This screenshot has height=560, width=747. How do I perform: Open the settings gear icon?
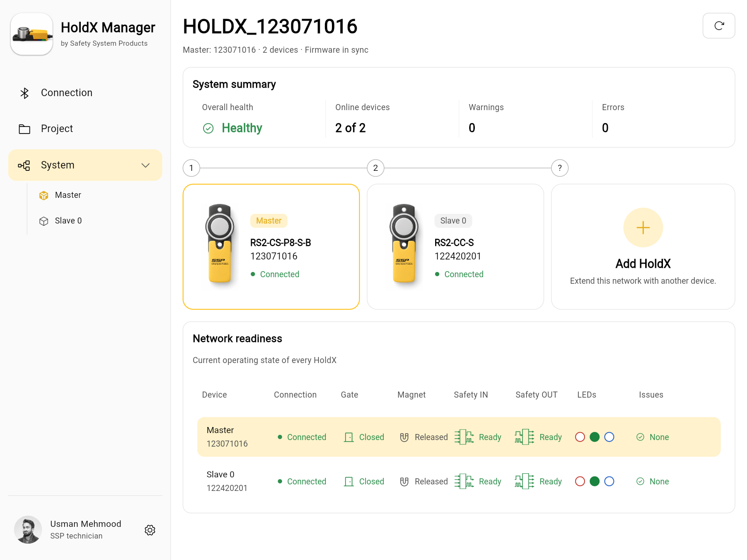(150, 530)
